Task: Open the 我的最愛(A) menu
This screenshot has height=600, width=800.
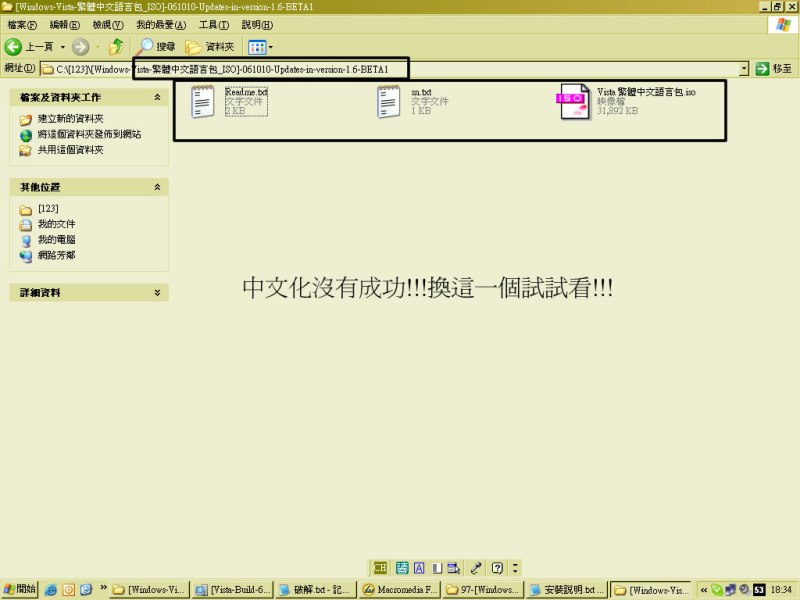Action: click(161, 24)
